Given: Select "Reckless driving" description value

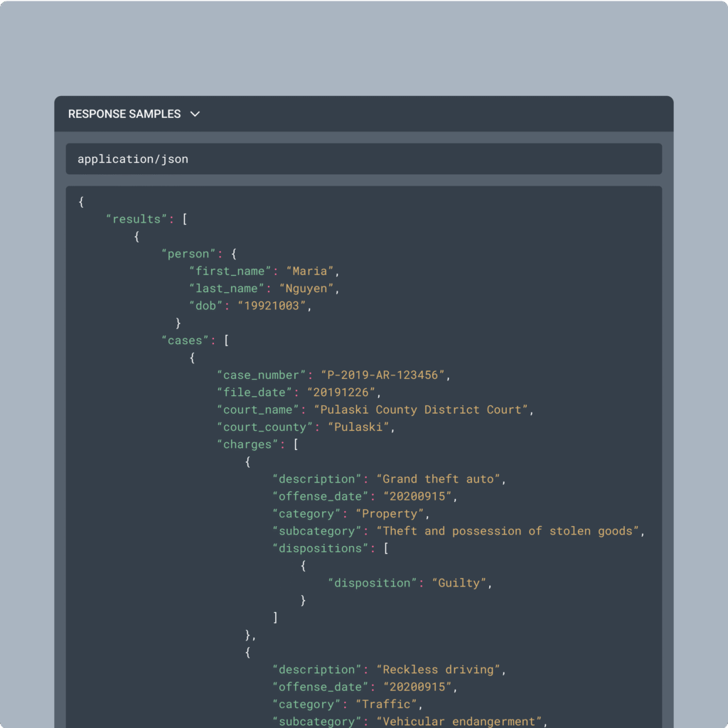Looking at the screenshot, I should (438, 670).
